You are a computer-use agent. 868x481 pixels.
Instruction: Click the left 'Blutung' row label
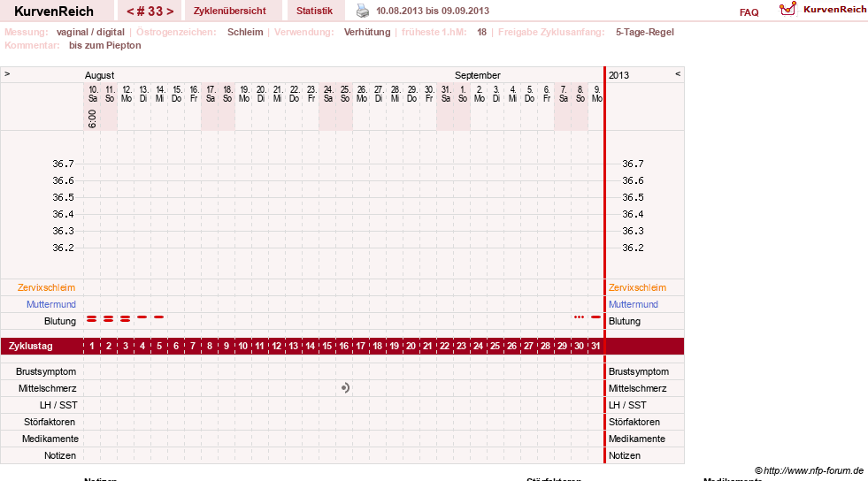click(60, 321)
